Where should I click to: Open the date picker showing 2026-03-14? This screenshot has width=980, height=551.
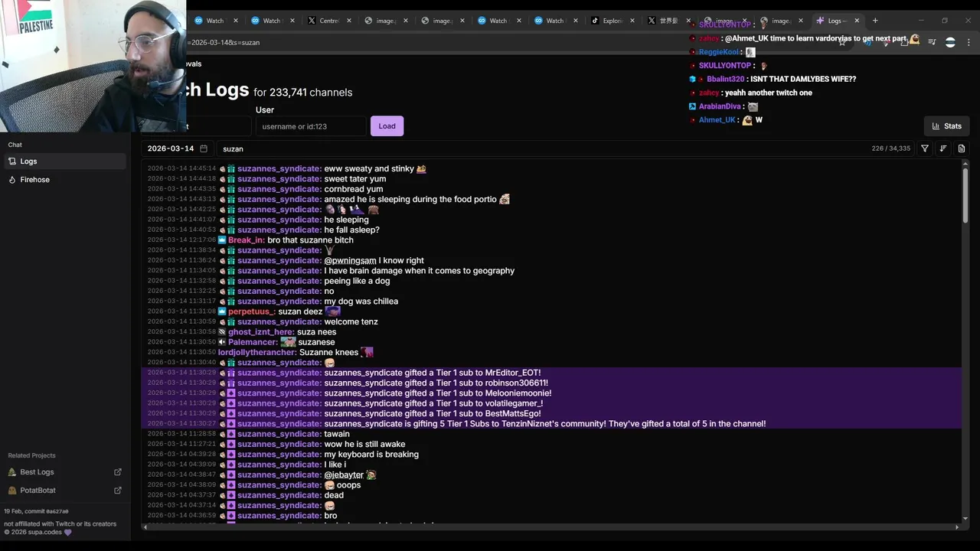coord(178,148)
